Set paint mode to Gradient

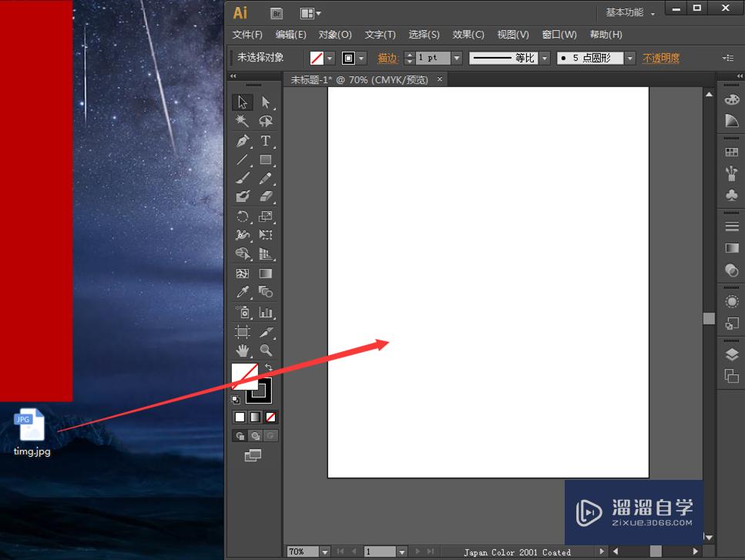[x=255, y=417]
